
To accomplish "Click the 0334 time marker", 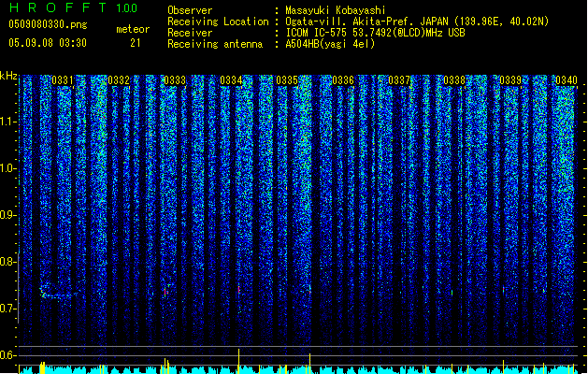I will (231, 80).
